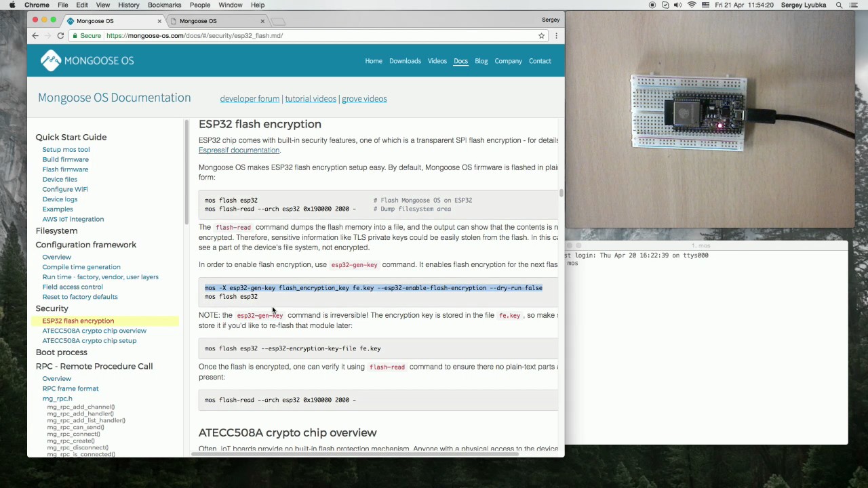Open Device files page
This screenshot has width=868, height=488.
click(x=60, y=180)
